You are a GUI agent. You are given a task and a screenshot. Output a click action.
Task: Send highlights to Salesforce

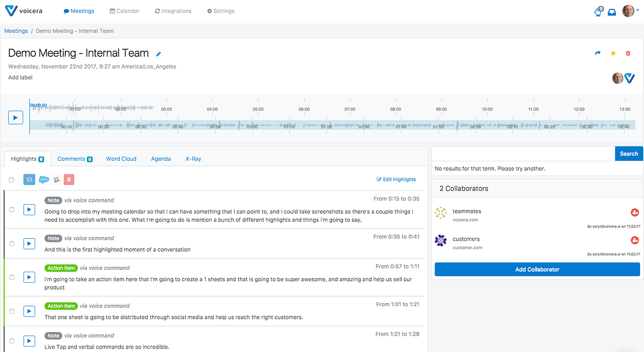[x=43, y=180]
